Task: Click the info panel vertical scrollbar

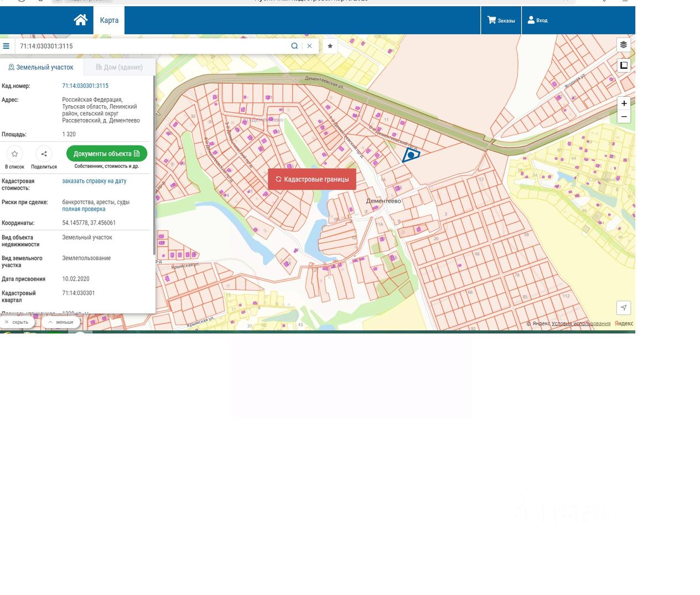Action: (154, 166)
